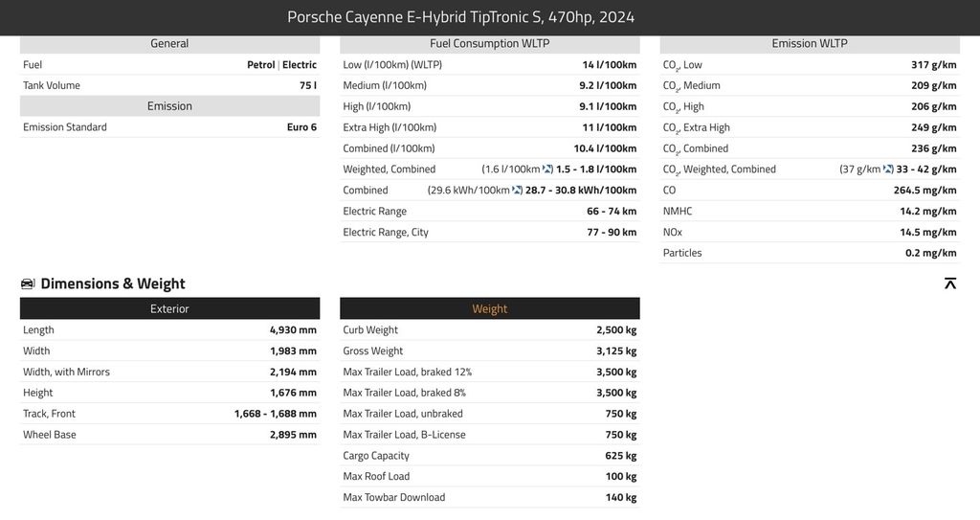The image size is (980, 520).
Task: Select the highlighted Weight table header
Action: click(x=489, y=308)
